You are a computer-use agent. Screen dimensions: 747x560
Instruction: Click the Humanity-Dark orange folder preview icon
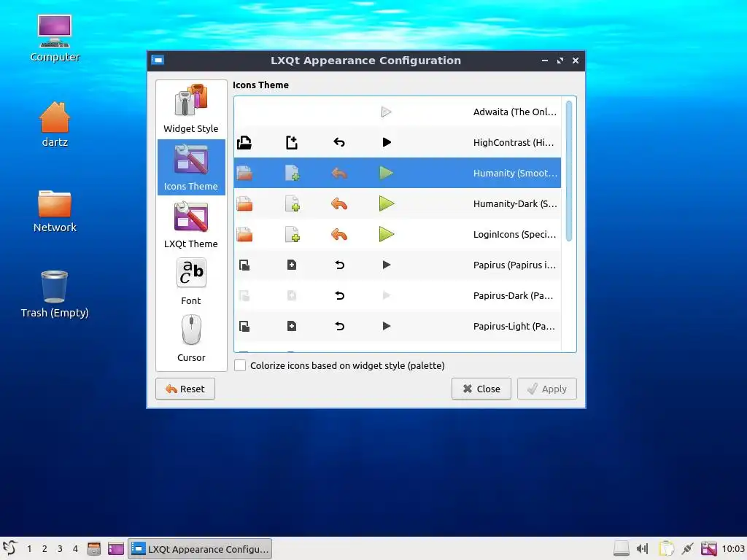pos(244,204)
